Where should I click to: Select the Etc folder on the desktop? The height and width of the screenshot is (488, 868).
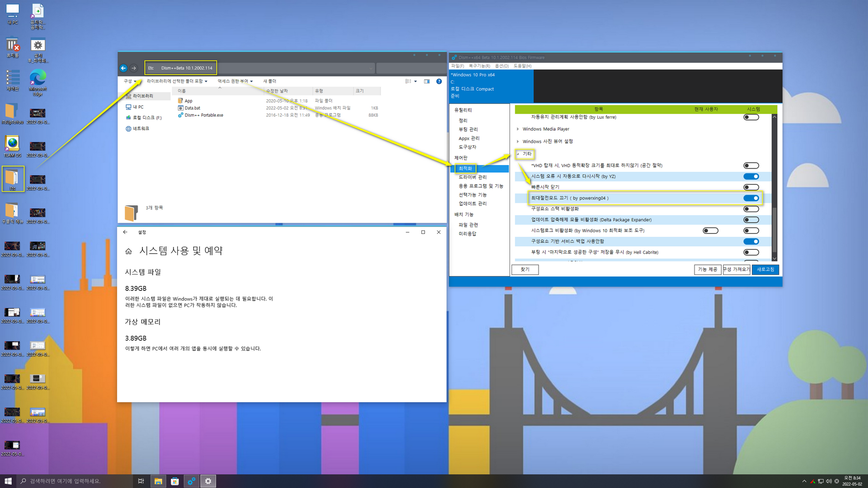coord(13,179)
